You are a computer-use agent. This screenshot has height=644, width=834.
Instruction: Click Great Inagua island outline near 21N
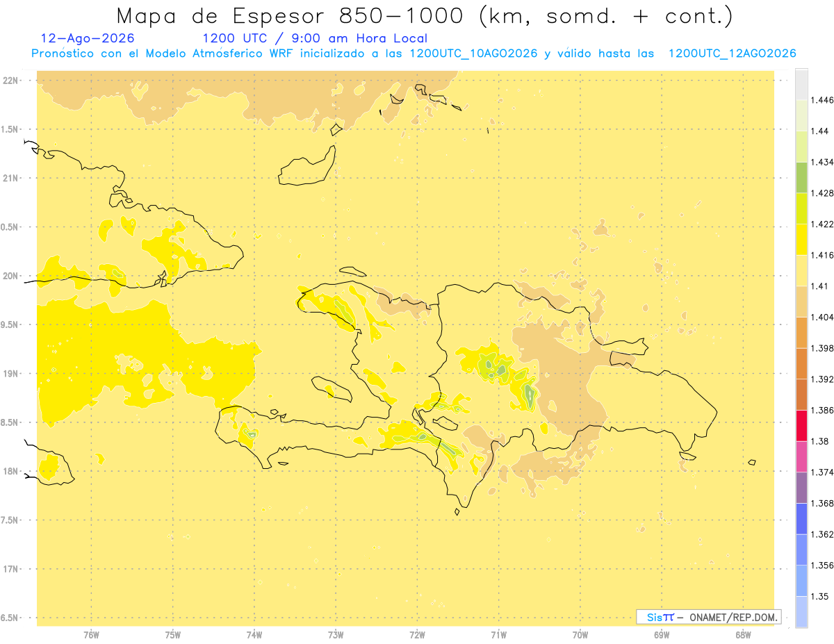(x=307, y=167)
